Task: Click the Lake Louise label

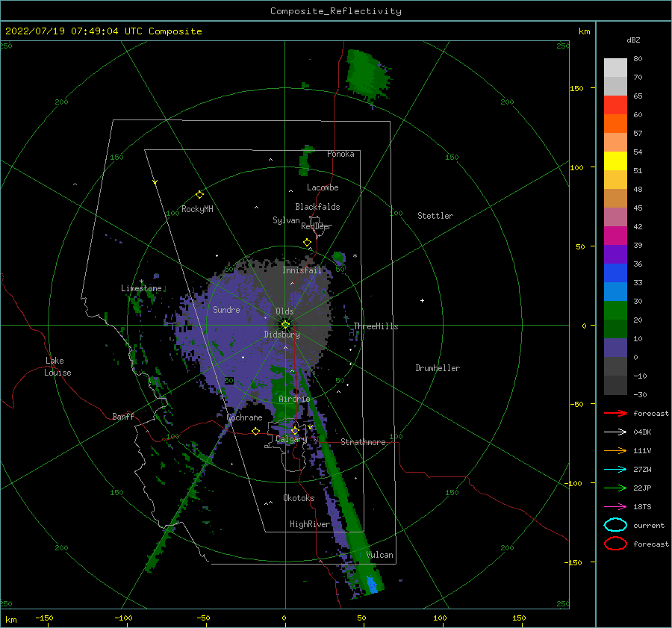Action: [57, 367]
